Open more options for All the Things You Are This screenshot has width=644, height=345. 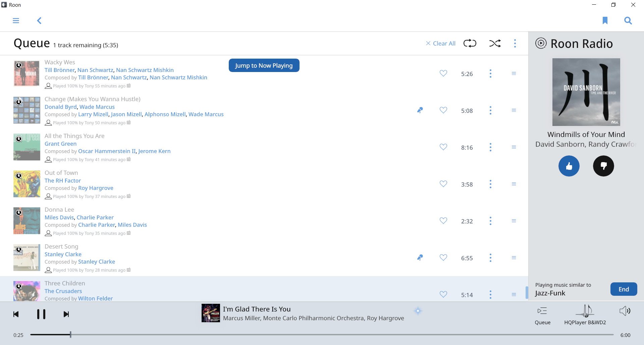click(490, 147)
